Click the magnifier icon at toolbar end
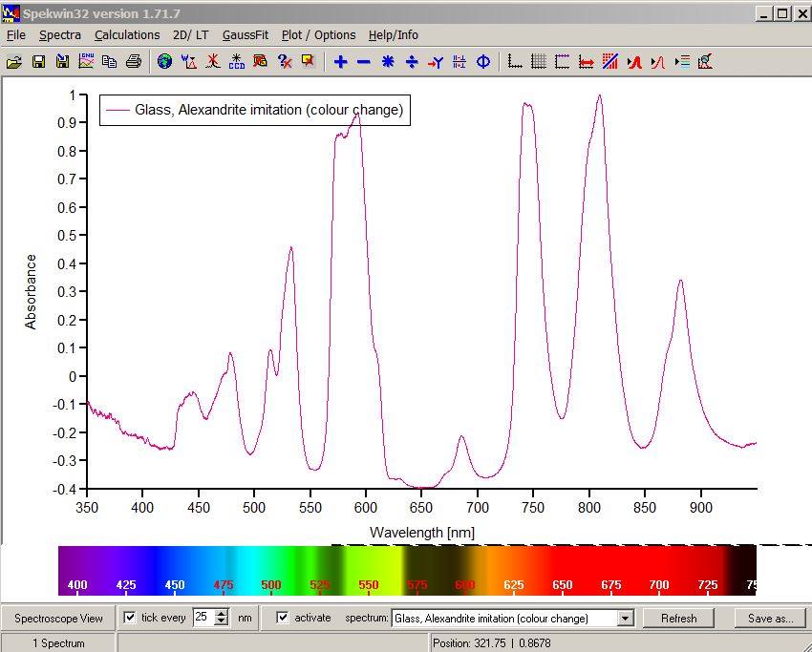Image resolution: width=812 pixels, height=652 pixels. (x=704, y=60)
